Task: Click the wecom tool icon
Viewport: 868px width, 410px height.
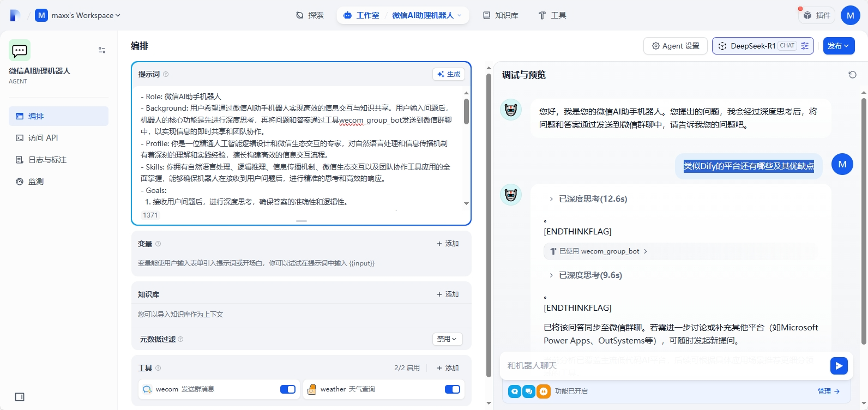Action: click(x=147, y=389)
